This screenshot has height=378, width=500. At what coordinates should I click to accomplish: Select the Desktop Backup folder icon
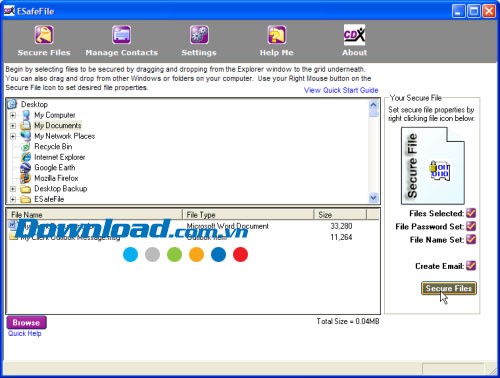pyautogui.click(x=26, y=189)
